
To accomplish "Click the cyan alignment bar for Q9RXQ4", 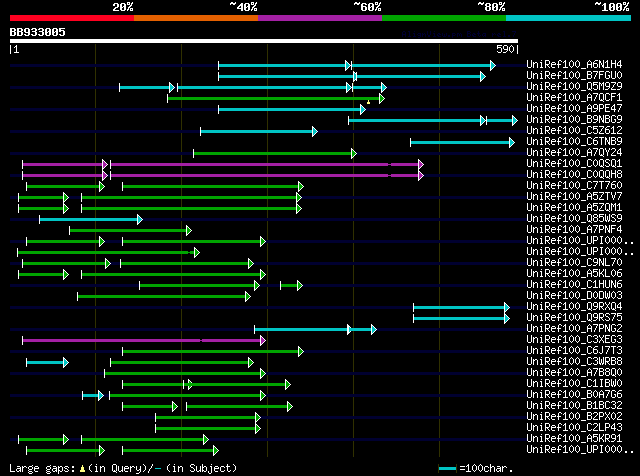I will tap(462, 307).
